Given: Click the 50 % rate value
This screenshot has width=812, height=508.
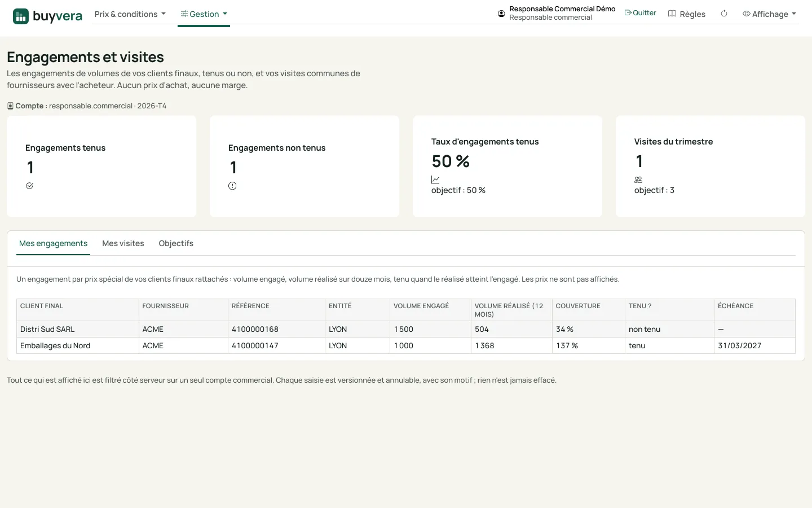Looking at the screenshot, I should point(451,161).
